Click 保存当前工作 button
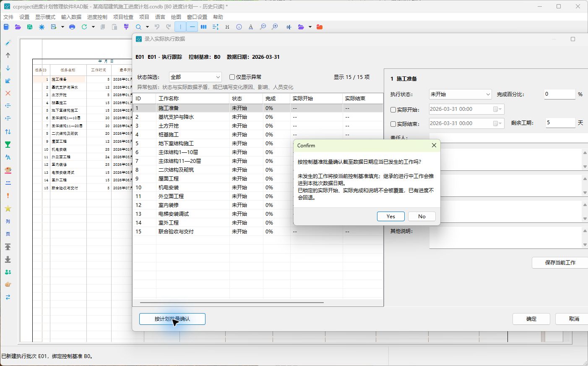The height and width of the screenshot is (366, 588). tap(560, 263)
